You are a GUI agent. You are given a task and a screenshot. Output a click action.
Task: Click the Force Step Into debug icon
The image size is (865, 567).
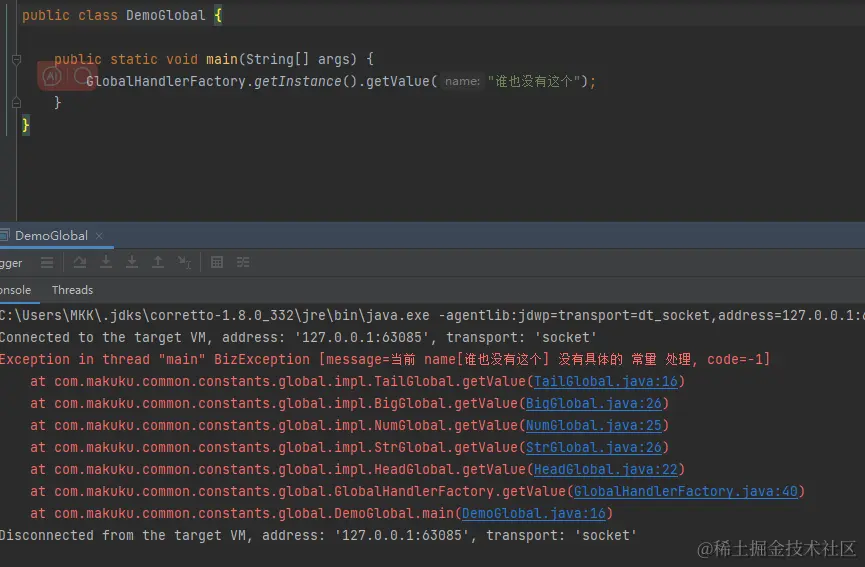[x=132, y=262]
